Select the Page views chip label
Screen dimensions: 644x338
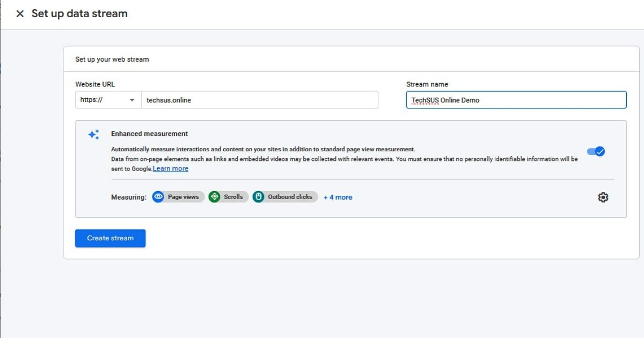pyautogui.click(x=183, y=197)
